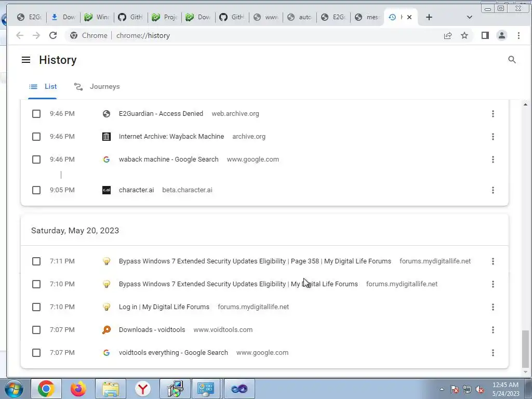Check the character.ai 9:05 PM entry
The height and width of the screenshot is (399, 532).
tap(36, 190)
